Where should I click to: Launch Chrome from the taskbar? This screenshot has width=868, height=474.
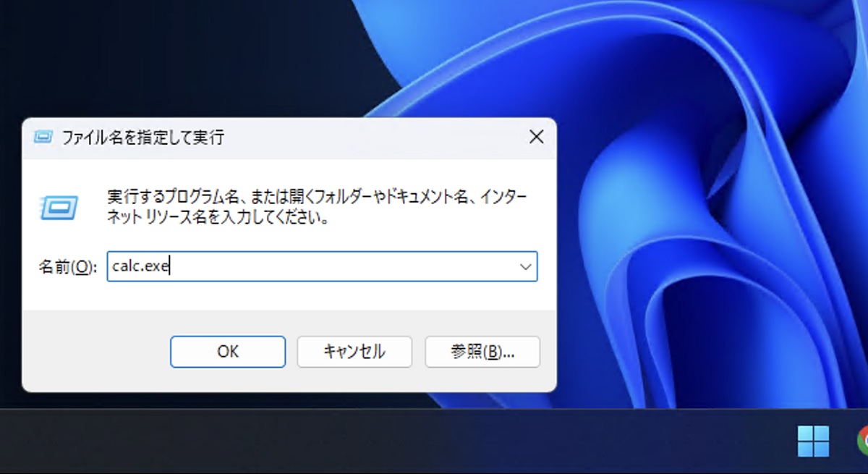coord(863,441)
